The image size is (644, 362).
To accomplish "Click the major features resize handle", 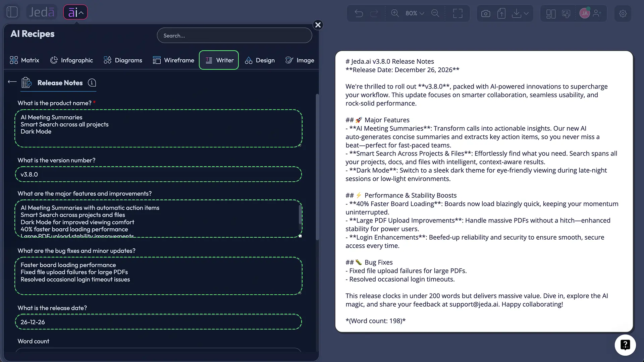I will (x=300, y=236).
